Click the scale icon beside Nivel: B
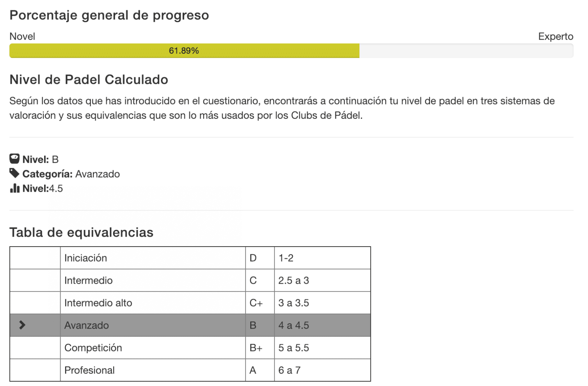 14,159
